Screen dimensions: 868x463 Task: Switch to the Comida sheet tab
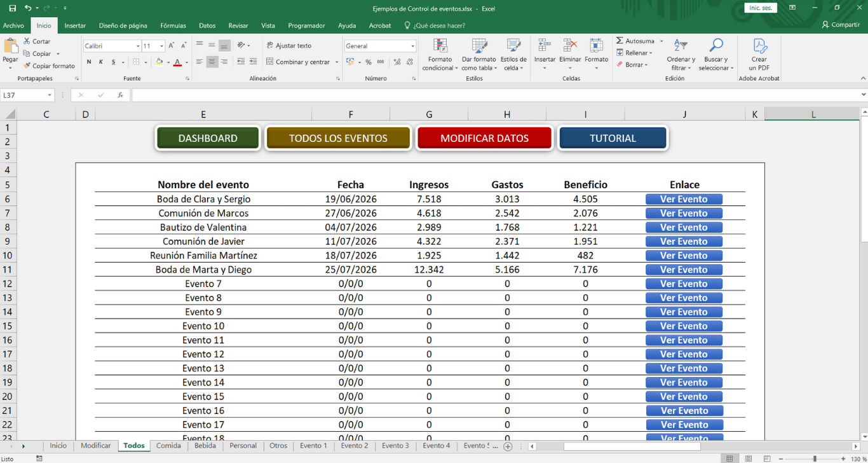coord(168,446)
